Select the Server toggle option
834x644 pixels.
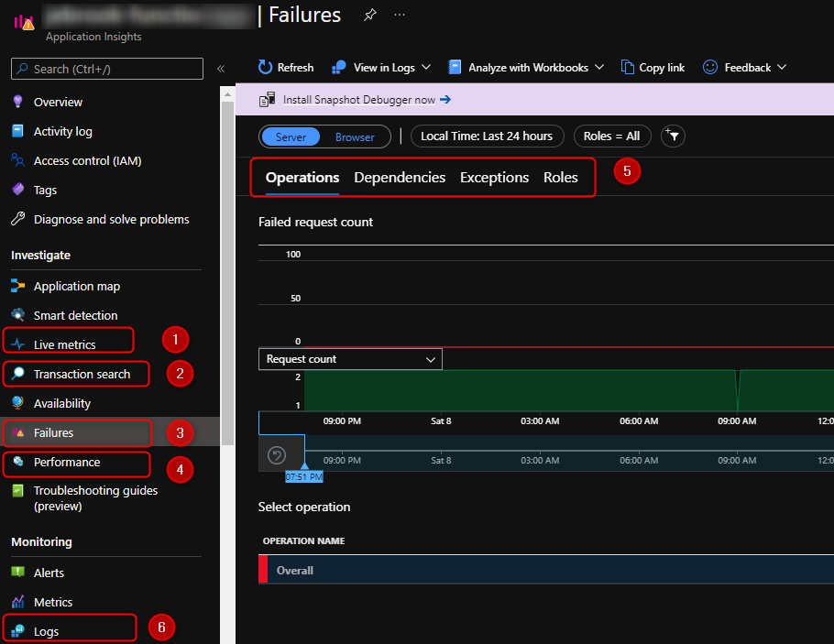(x=291, y=137)
